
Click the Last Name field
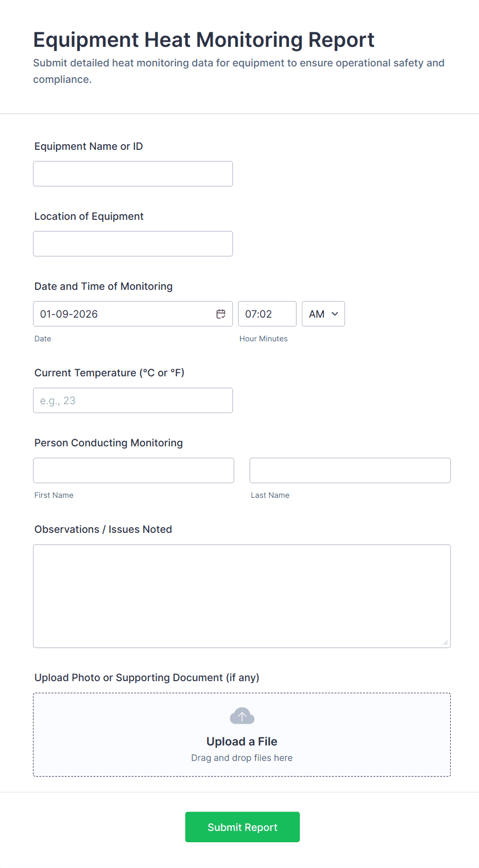tap(350, 470)
